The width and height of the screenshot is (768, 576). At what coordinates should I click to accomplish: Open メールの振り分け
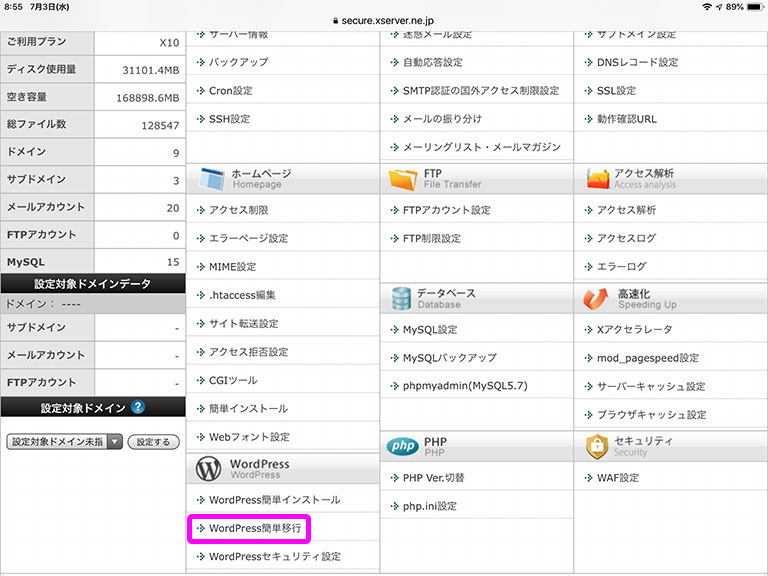(442, 119)
